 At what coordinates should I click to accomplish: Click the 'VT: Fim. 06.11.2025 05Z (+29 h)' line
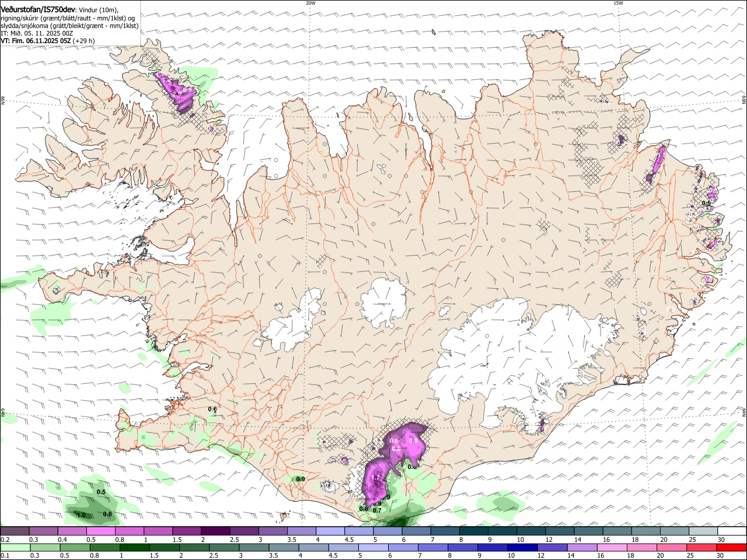[48, 41]
